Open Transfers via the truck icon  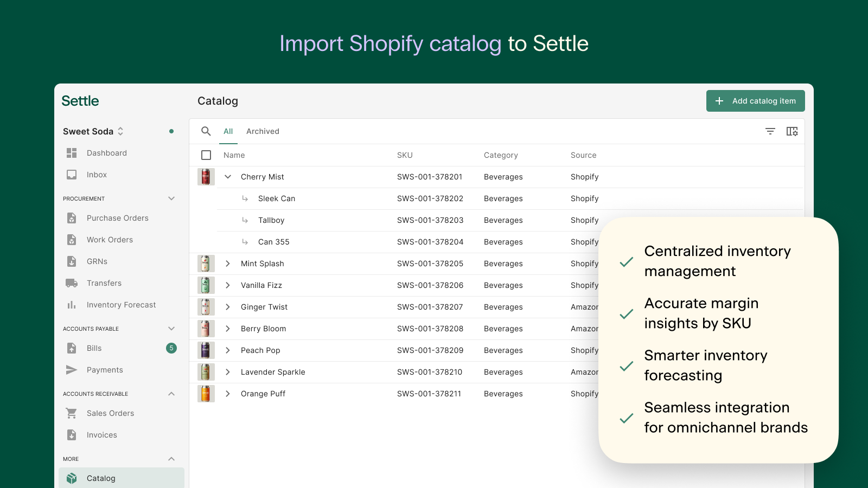click(x=71, y=282)
